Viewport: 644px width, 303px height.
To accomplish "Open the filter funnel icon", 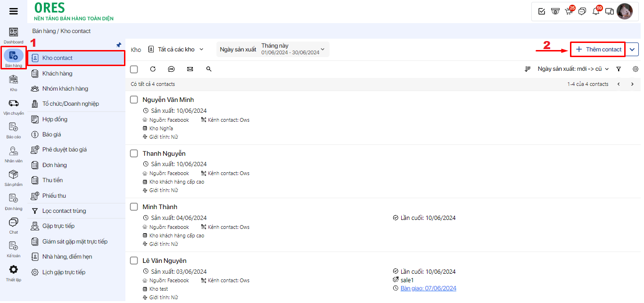I will [619, 69].
